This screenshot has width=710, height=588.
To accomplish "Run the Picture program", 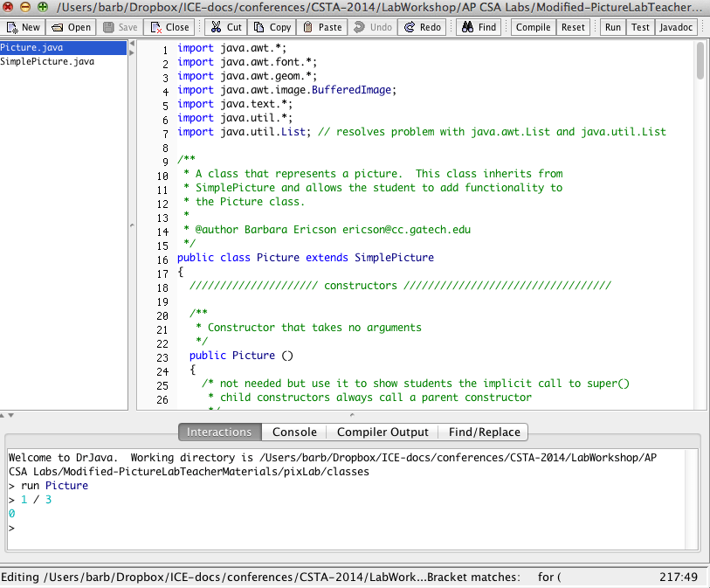I will (x=612, y=26).
